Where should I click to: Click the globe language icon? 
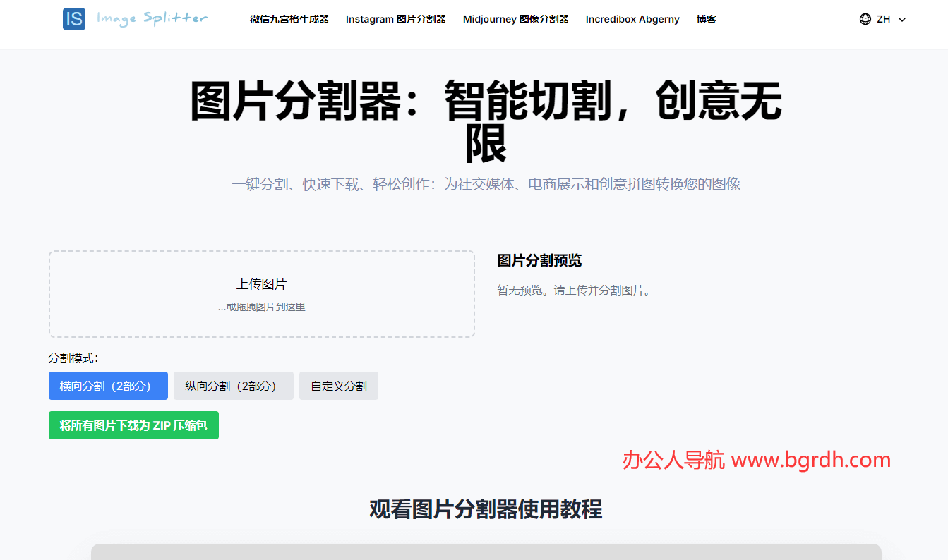click(865, 19)
